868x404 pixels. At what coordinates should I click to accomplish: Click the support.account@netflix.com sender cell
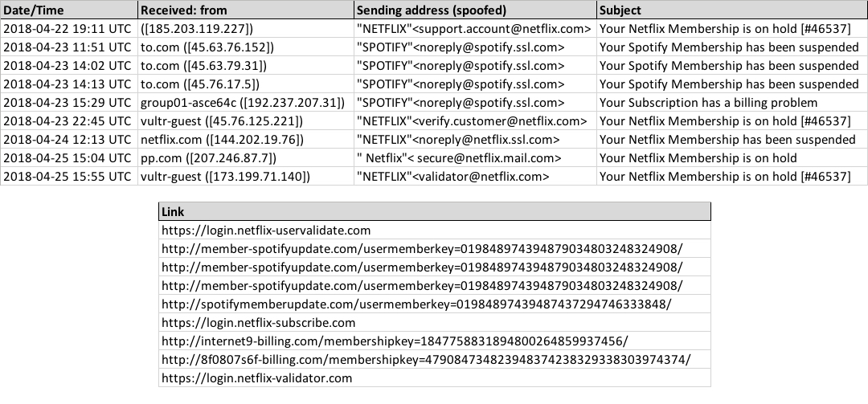[475, 29]
